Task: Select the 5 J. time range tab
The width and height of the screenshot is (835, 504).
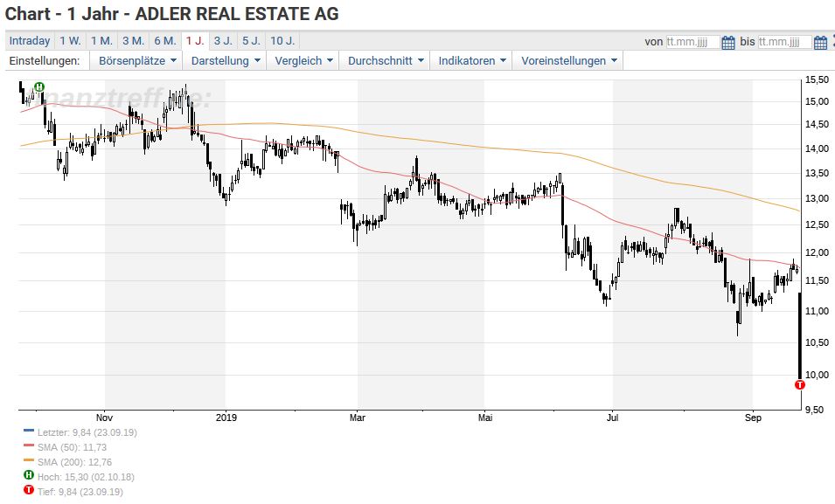Action: pos(251,41)
